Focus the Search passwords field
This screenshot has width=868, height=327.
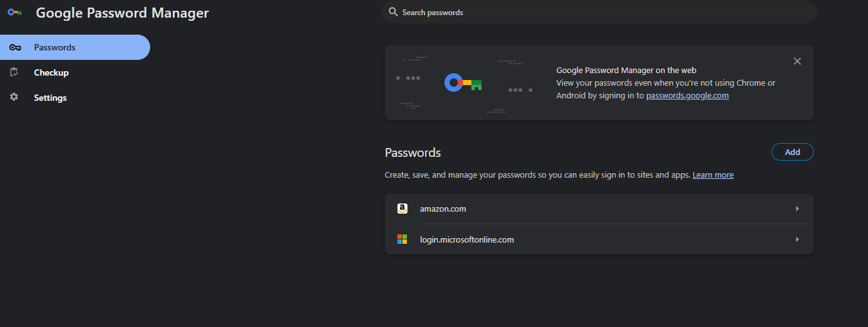coord(599,12)
